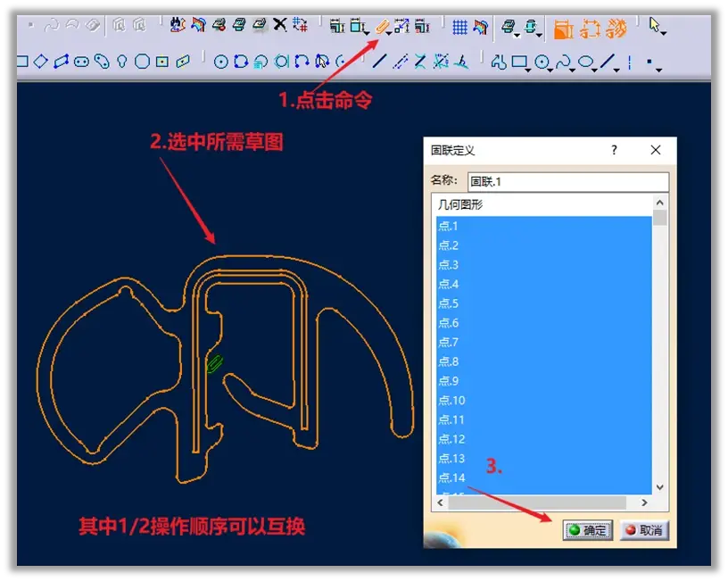Image resolution: width=728 pixels, height=581 pixels.
Task: Click the black X icon in the top toolbar
Action: [x=280, y=24]
